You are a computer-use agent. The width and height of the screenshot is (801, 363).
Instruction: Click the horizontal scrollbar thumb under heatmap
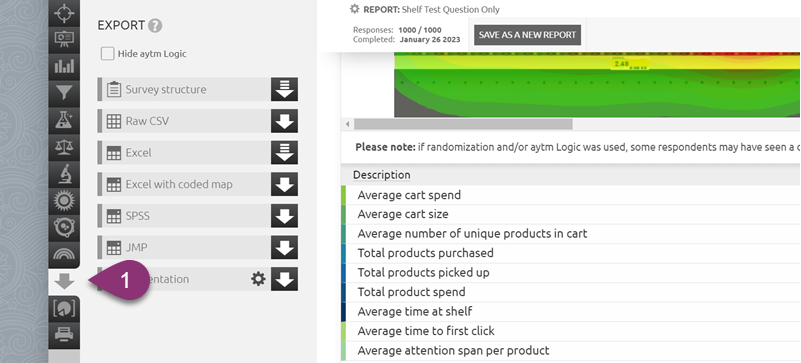[x=463, y=124]
